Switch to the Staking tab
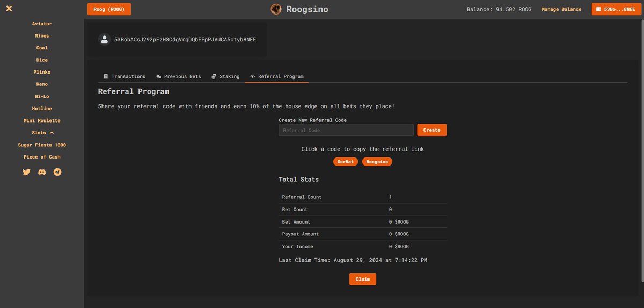 [225, 76]
